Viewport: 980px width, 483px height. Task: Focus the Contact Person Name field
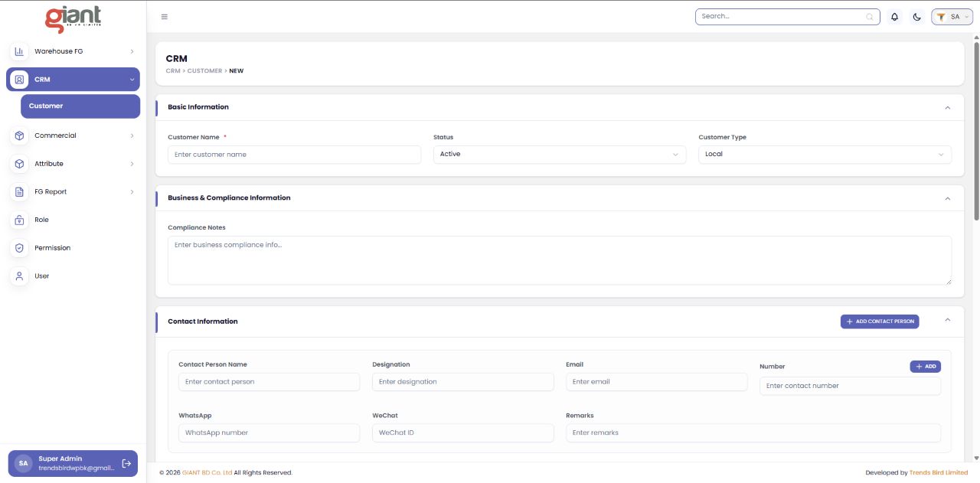269,382
